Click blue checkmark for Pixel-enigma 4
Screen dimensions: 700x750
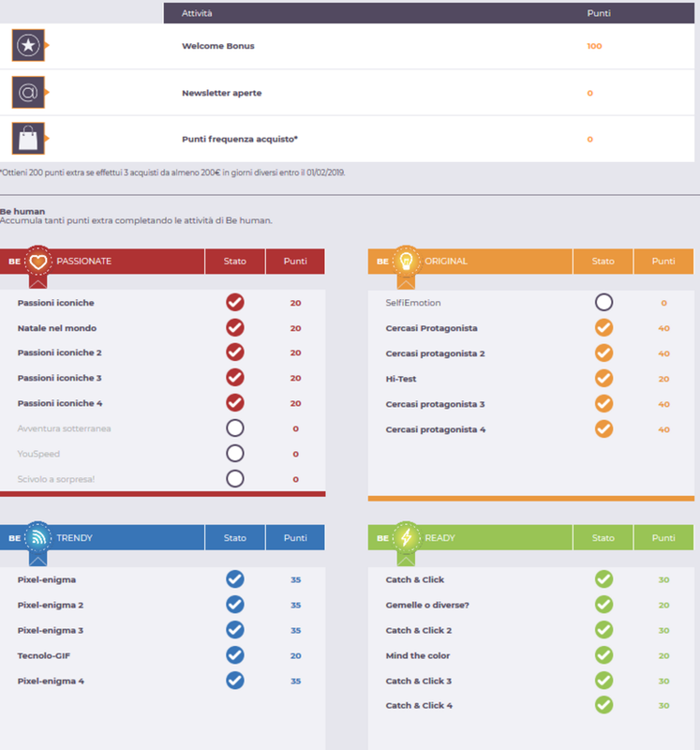(235, 681)
